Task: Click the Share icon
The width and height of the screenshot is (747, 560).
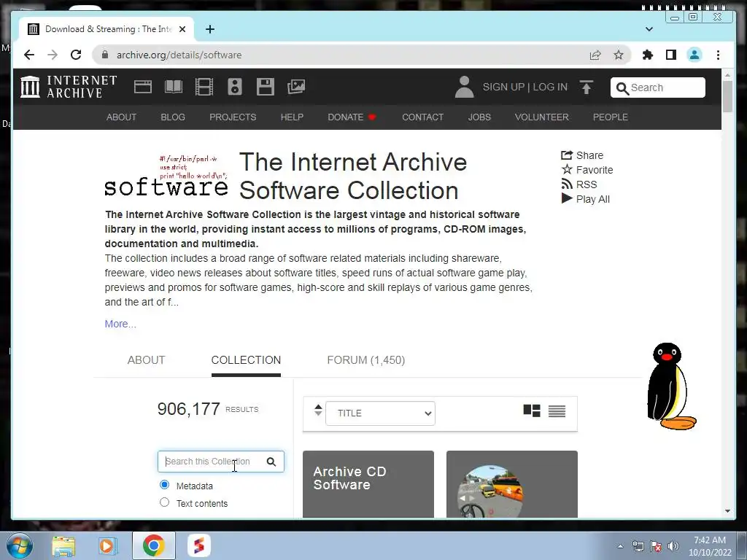Action: pos(566,155)
